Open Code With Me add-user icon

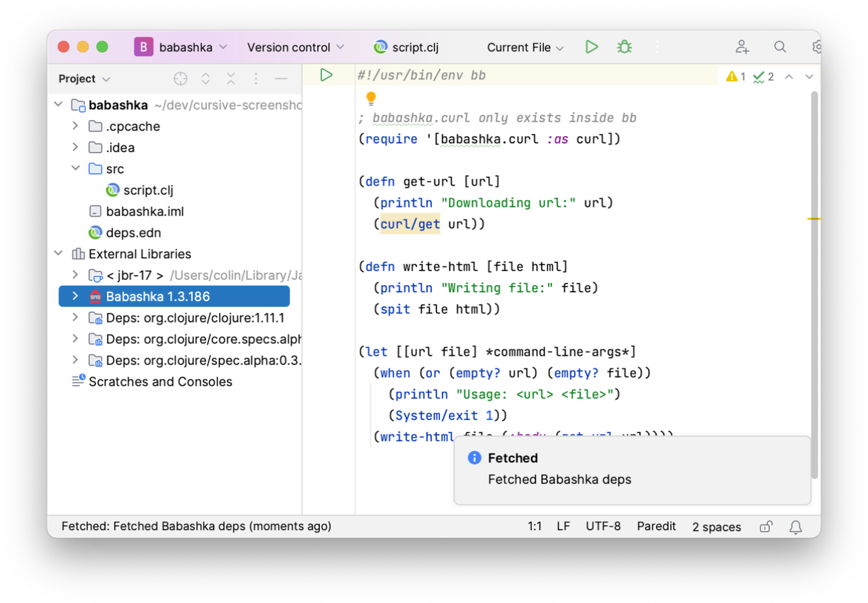[x=742, y=47]
